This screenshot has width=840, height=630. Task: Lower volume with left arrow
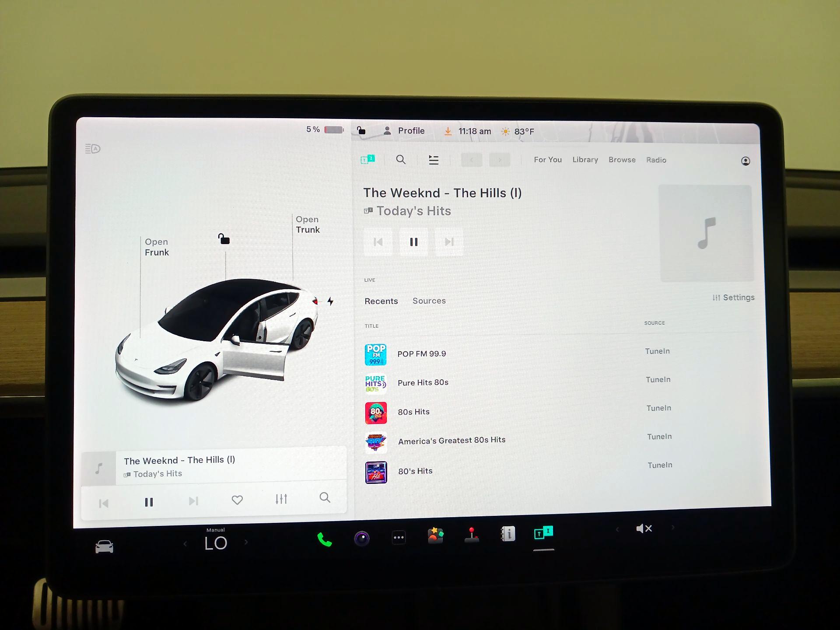click(x=617, y=529)
